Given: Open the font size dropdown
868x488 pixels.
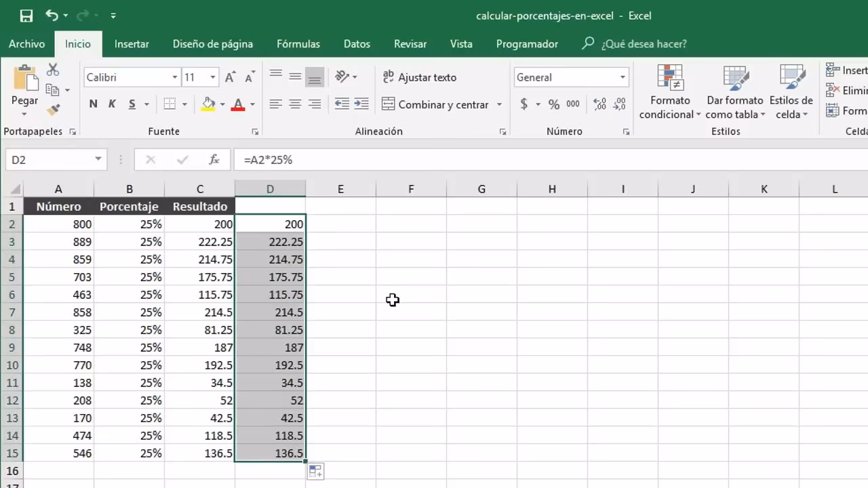Looking at the screenshot, I should [x=212, y=77].
